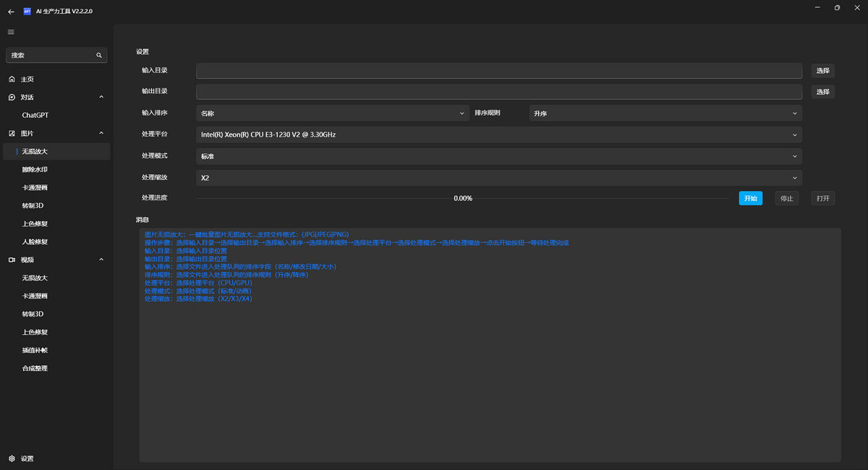Click the 处理进度 progress bar at 0.00%

[x=463, y=198]
